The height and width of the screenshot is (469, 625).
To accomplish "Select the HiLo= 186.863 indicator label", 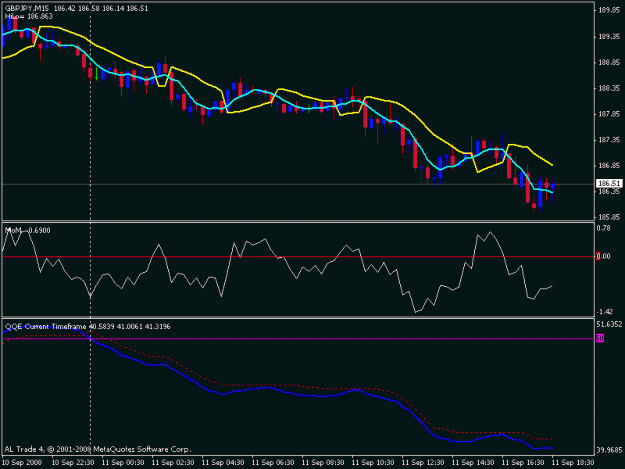I will pos(29,17).
